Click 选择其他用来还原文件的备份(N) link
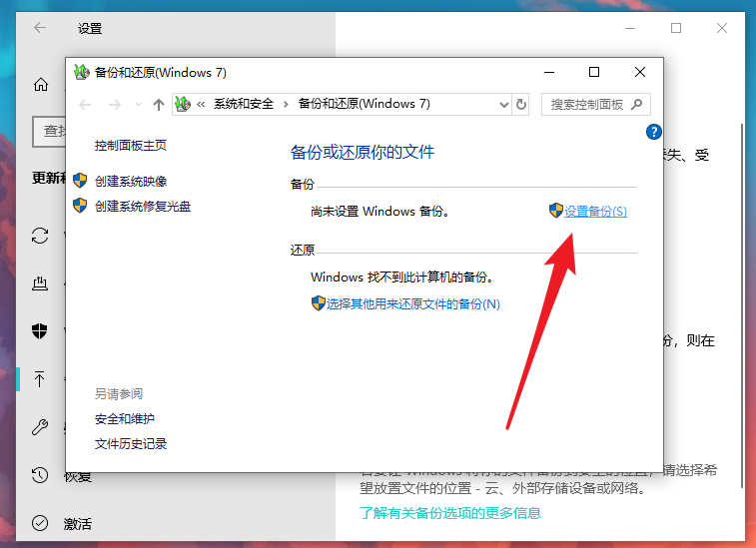The width and height of the screenshot is (756, 548). pyautogui.click(x=412, y=303)
